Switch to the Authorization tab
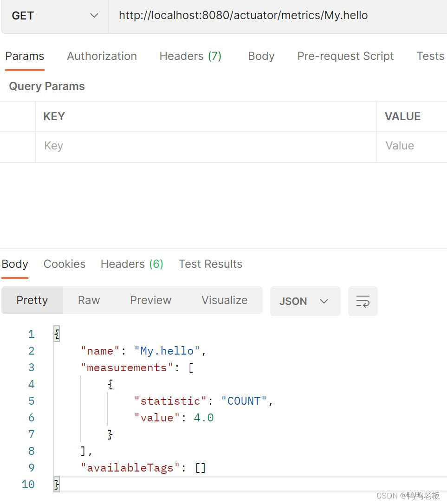447x504 pixels. (x=102, y=56)
